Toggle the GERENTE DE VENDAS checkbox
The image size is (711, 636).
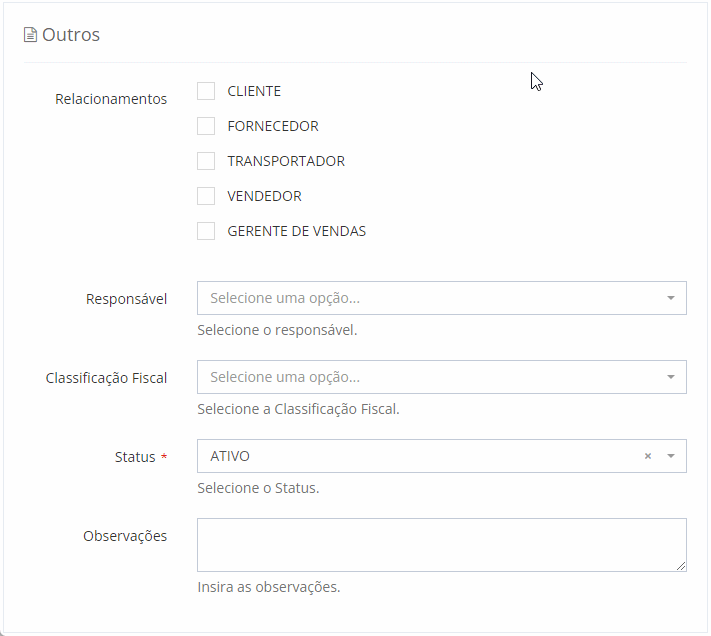pos(206,231)
